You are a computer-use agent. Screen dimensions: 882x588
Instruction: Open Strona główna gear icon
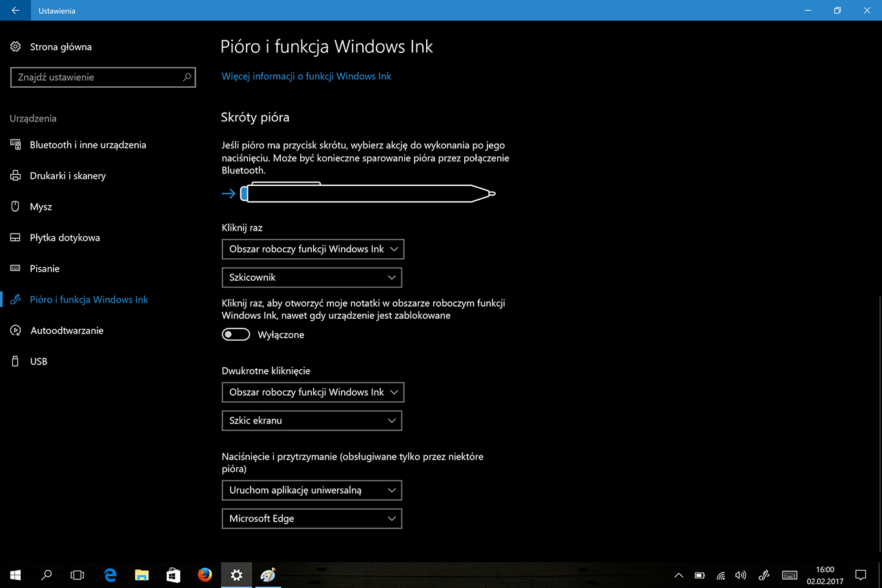[x=15, y=46]
